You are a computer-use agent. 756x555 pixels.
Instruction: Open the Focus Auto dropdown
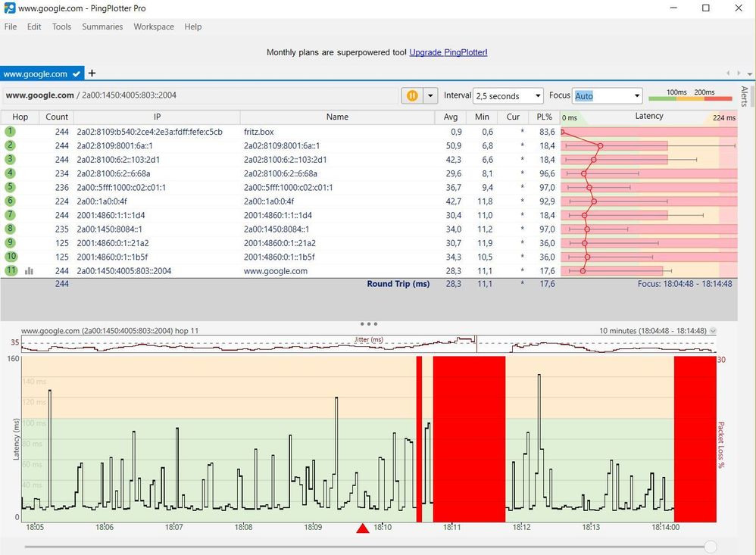[607, 96]
